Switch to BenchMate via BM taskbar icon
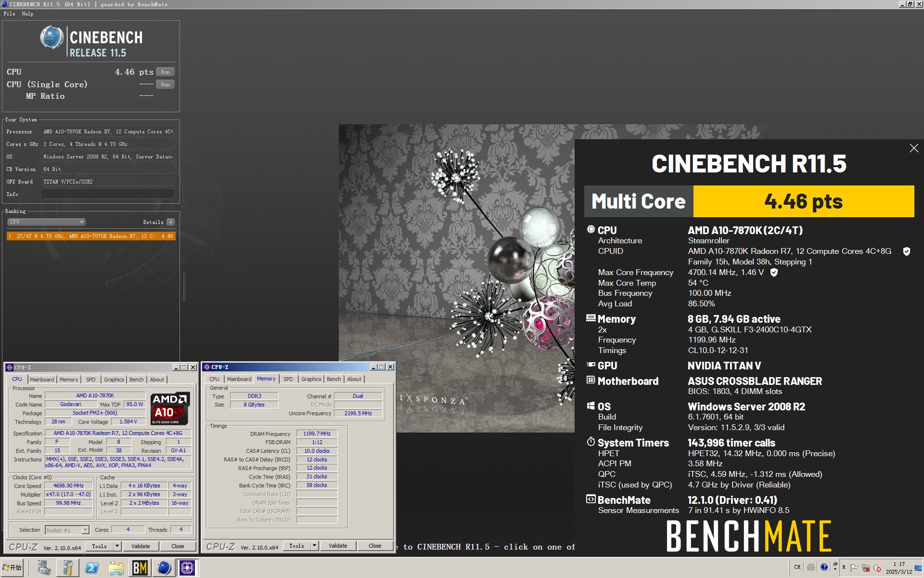924x578 pixels. point(140,568)
